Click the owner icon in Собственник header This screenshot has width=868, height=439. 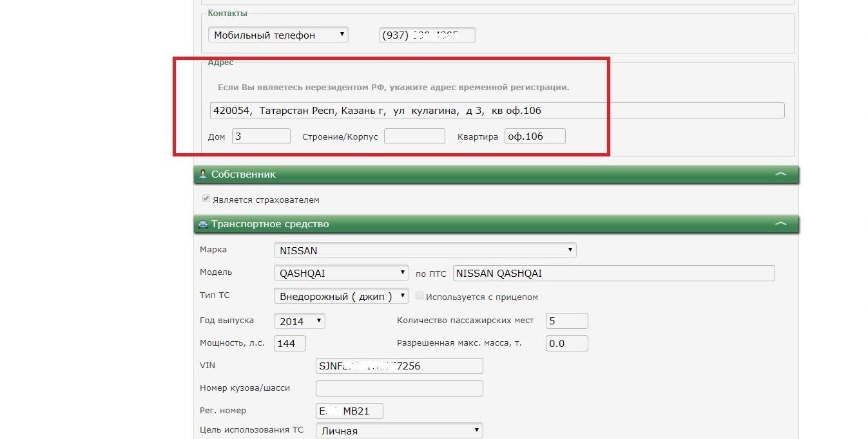point(203,174)
